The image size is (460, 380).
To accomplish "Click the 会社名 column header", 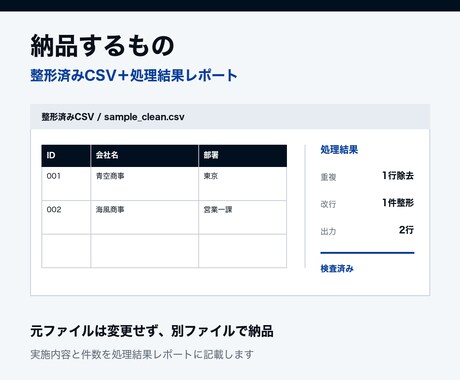I will pos(144,156).
